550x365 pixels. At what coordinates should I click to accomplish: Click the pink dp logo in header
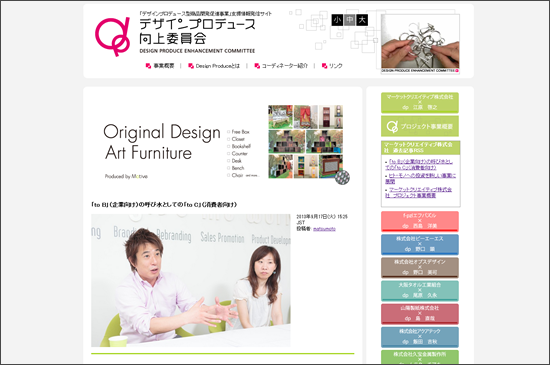[112, 36]
